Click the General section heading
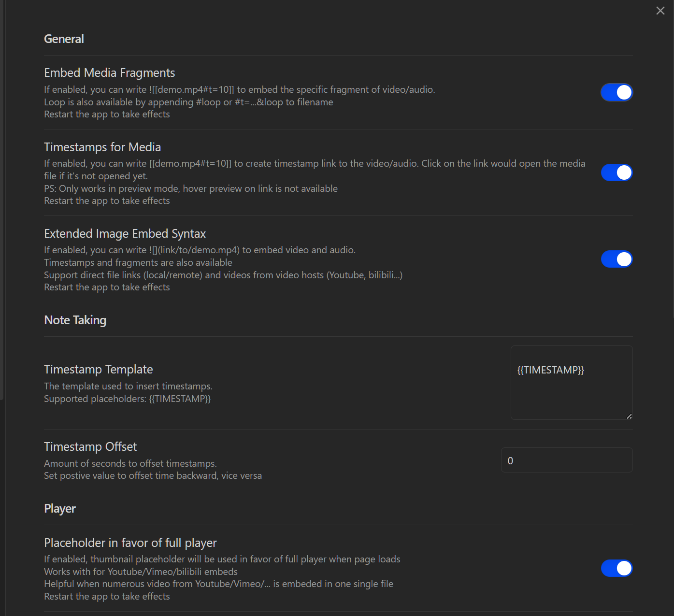This screenshot has height=616, width=674. pos(64,39)
